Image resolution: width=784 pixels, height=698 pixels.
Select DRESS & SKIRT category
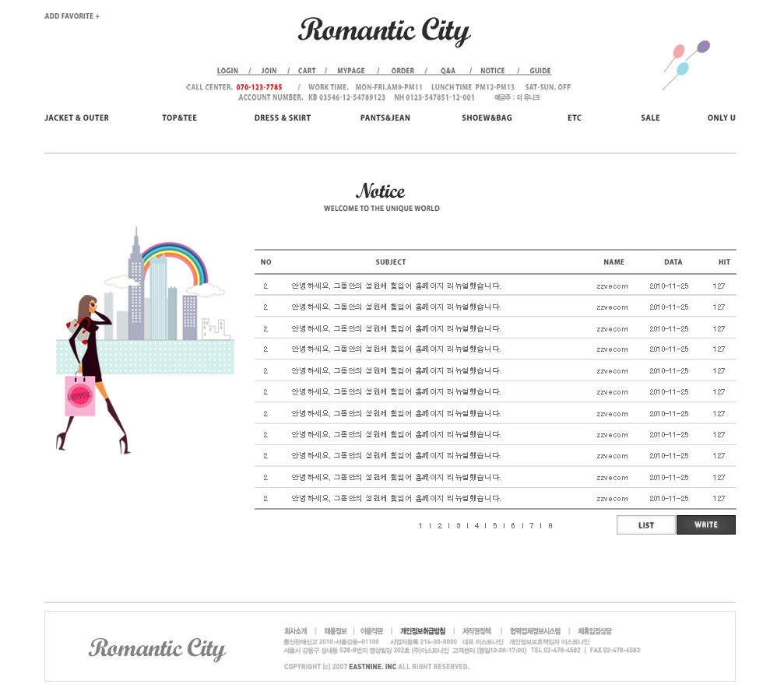pos(282,118)
